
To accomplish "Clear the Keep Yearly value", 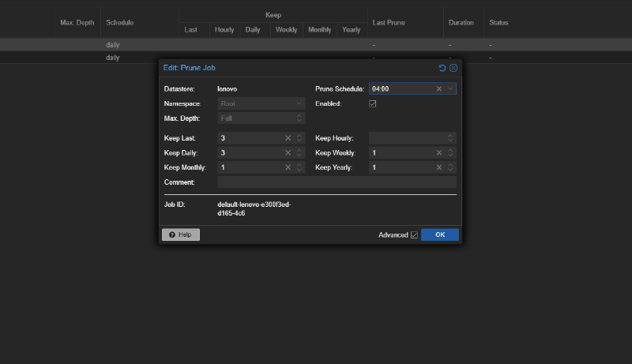I will click(x=439, y=167).
